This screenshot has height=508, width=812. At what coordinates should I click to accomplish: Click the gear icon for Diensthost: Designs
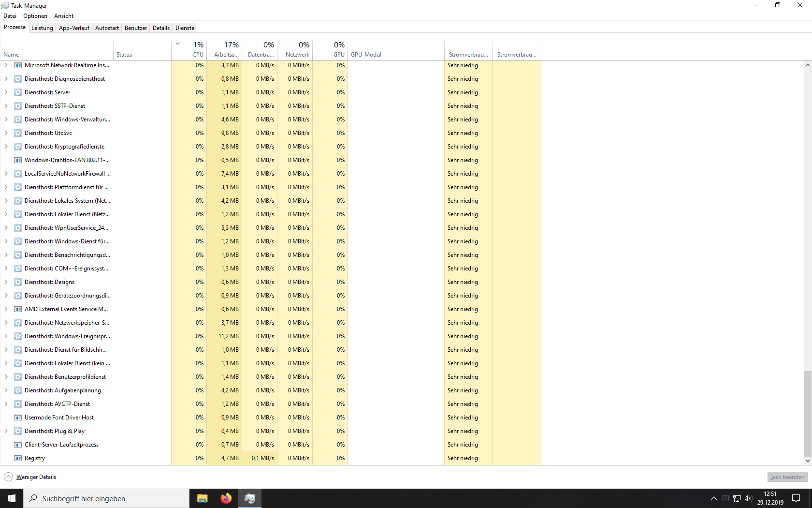[18, 282]
